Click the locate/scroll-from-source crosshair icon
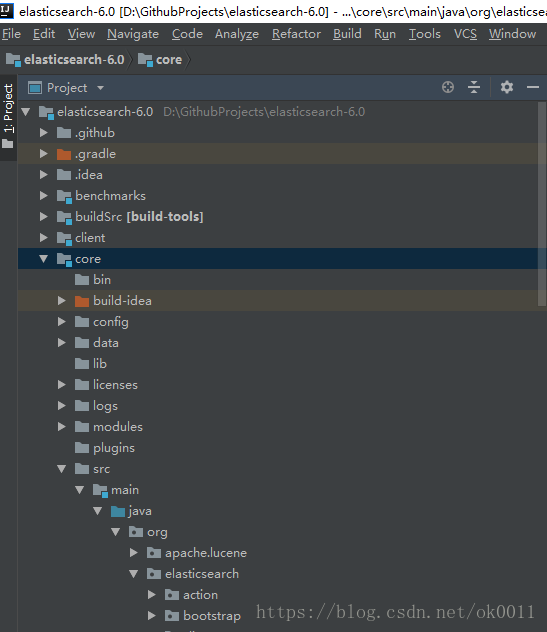Screen dimensions: 547x632 [448, 87]
